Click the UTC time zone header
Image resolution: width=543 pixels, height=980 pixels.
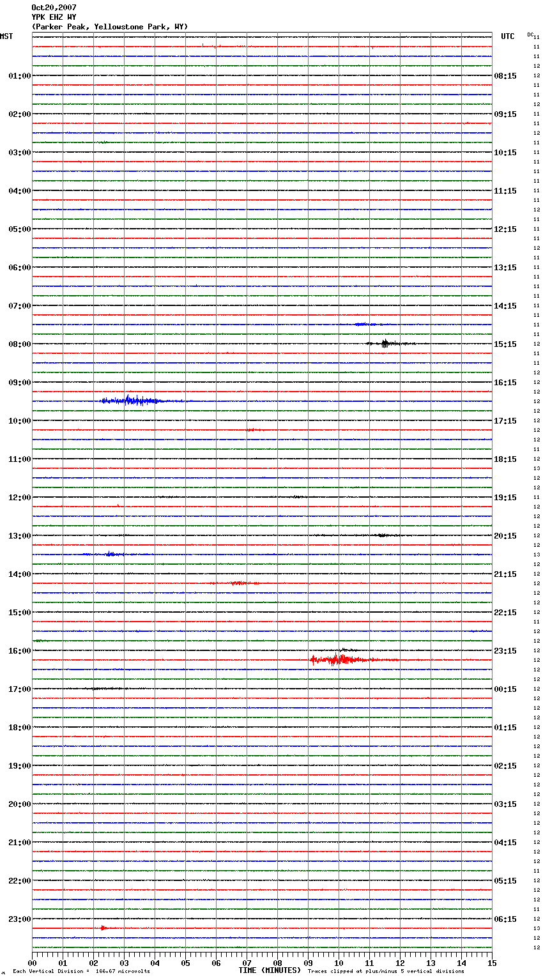coord(507,36)
